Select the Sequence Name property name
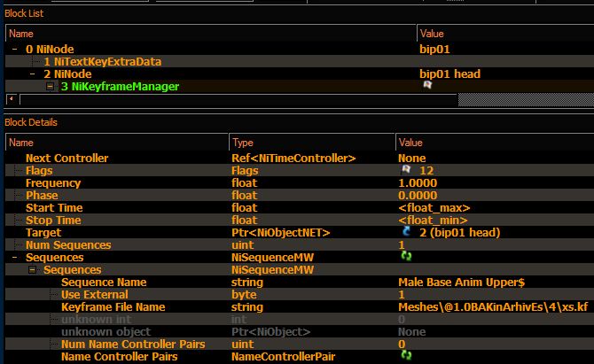The image size is (594, 364). click(x=104, y=283)
